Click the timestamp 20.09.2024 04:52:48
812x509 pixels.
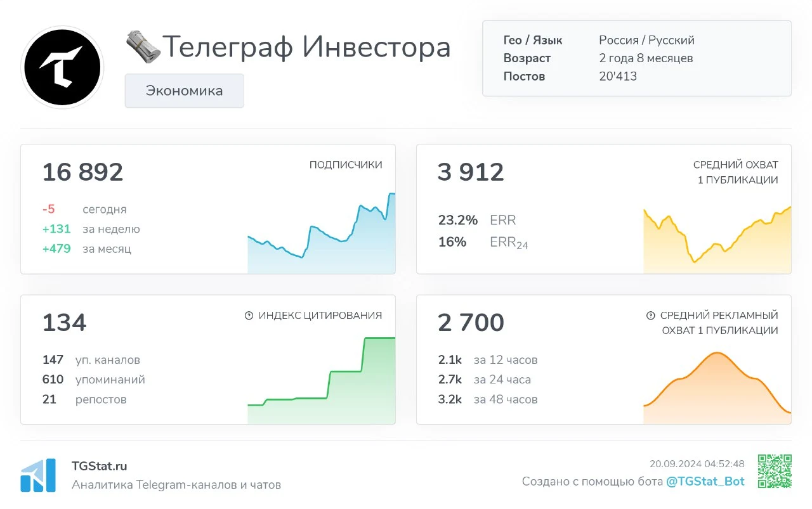pos(697,463)
